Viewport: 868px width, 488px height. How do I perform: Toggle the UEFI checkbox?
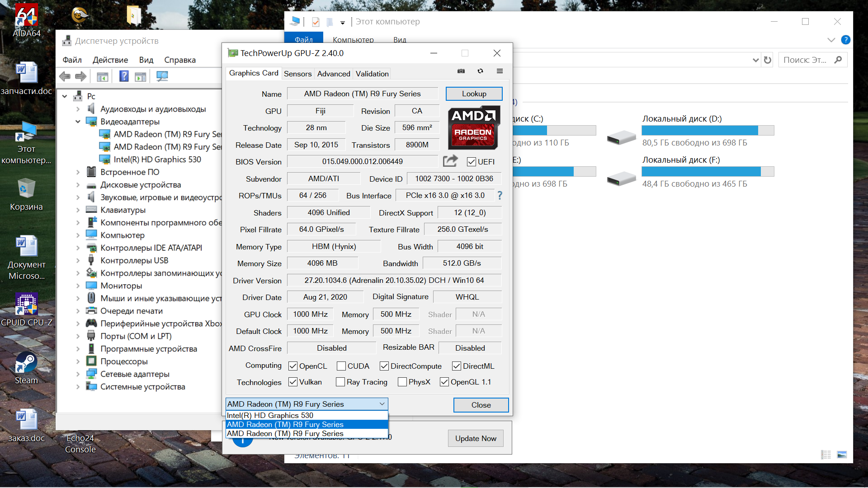point(472,162)
